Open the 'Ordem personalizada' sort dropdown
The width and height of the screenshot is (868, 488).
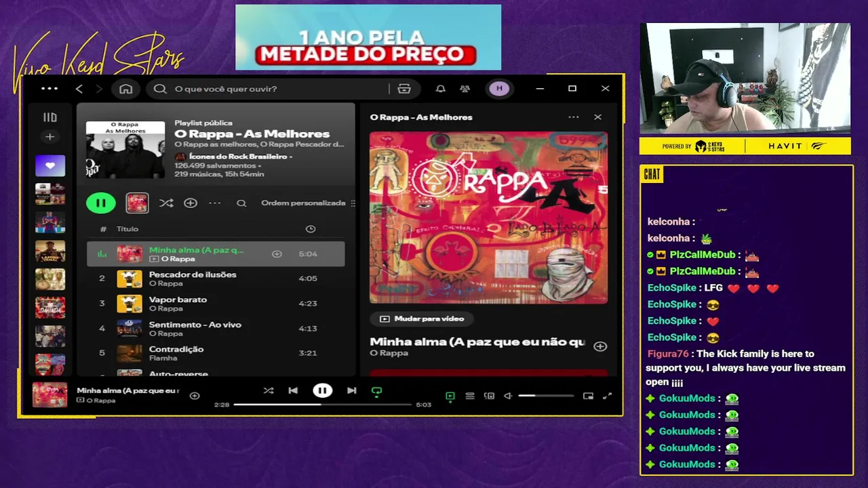[x=303, y=203]
